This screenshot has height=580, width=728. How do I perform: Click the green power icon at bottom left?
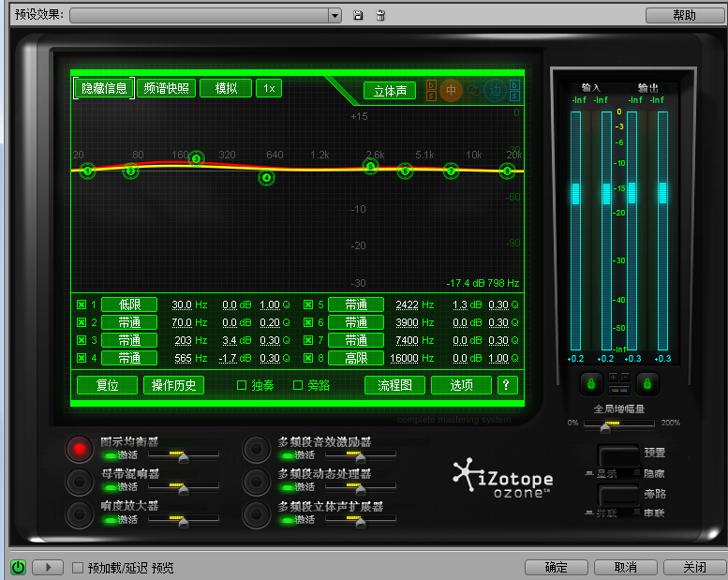click(x=18, y=567)
